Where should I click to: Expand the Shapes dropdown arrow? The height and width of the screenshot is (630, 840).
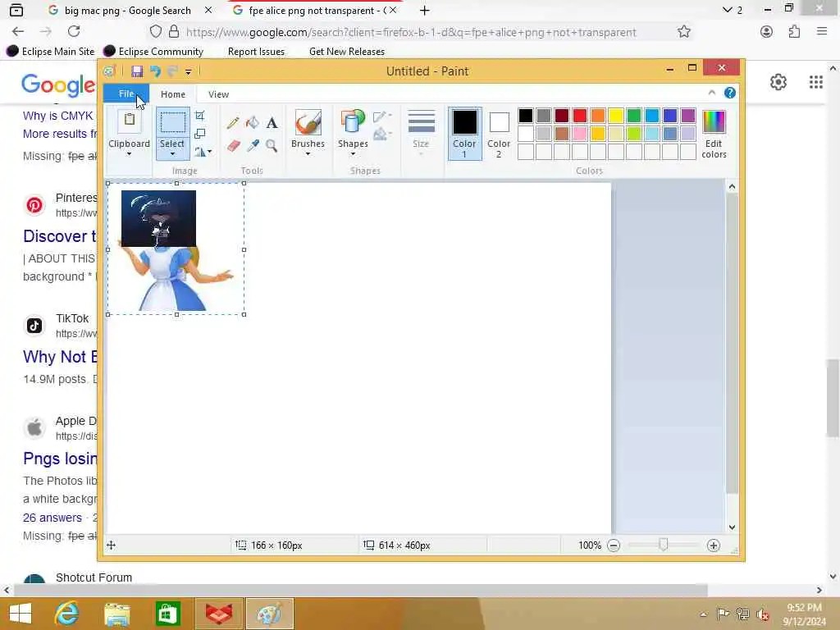point(353,154)
